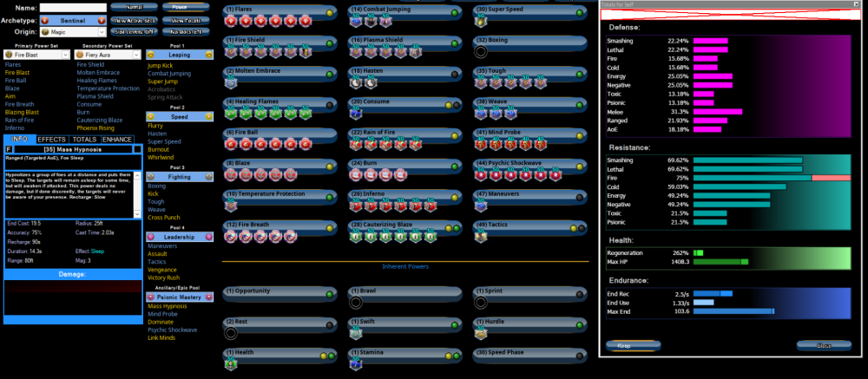868x379 pixels.
Task: Click the empty slot under Rest
Action: pyautogui.click(x=230, y=332)
